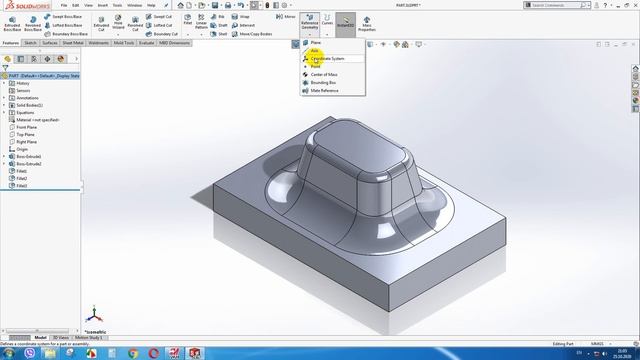
Task: Choose Center of Mass menu entry
Action: pyautogui.click(x=332, y=75)
